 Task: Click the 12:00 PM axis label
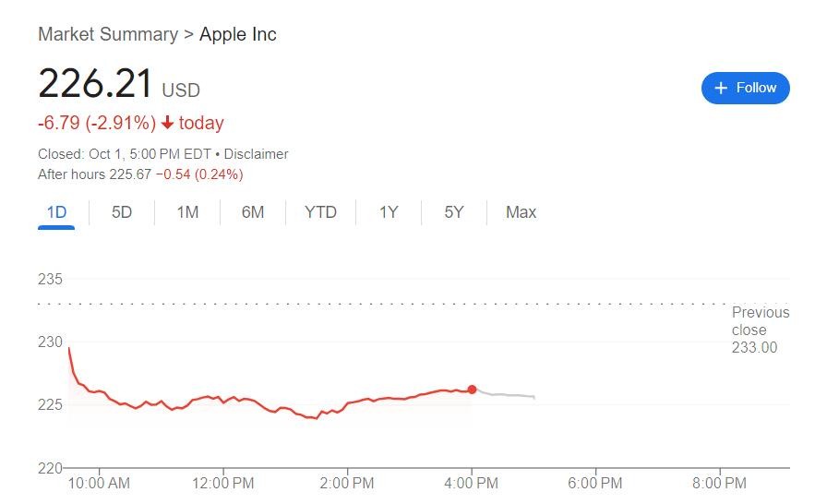(223, 483)
